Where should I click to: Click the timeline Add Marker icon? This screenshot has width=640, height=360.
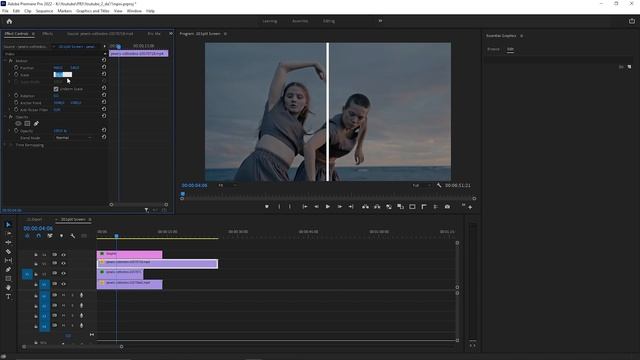pyautogui.click(x=61, y=236)
